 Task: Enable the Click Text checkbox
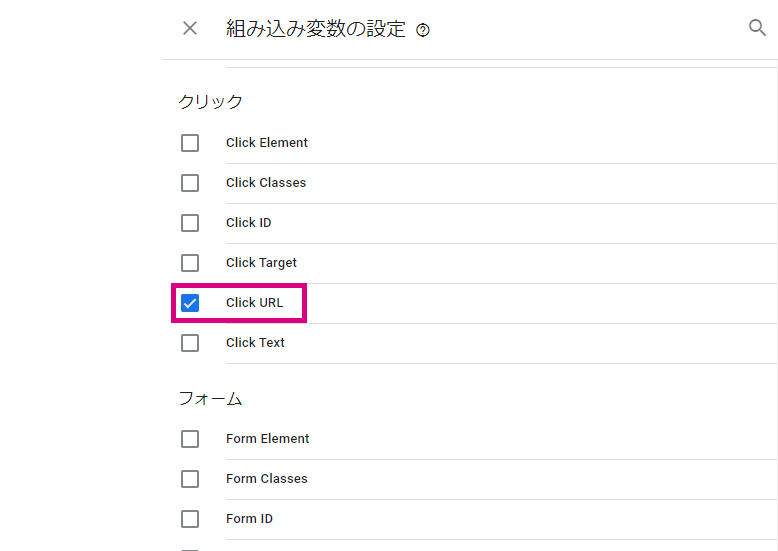click(190, 343)
